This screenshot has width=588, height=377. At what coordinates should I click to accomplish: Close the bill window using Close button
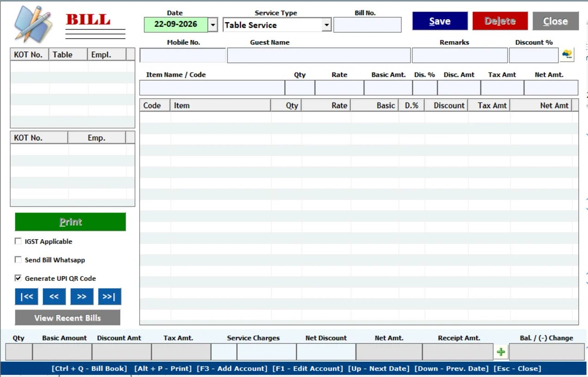point(555,21)
